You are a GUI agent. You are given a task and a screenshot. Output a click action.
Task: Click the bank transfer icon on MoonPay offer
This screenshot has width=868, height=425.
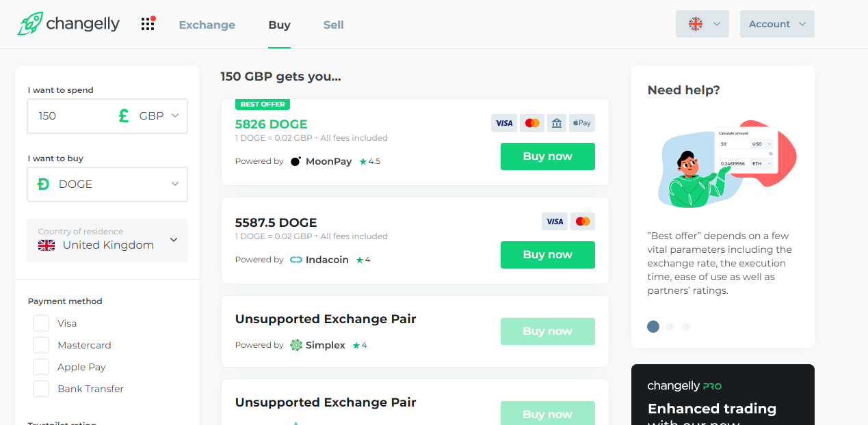pos(556,123)
